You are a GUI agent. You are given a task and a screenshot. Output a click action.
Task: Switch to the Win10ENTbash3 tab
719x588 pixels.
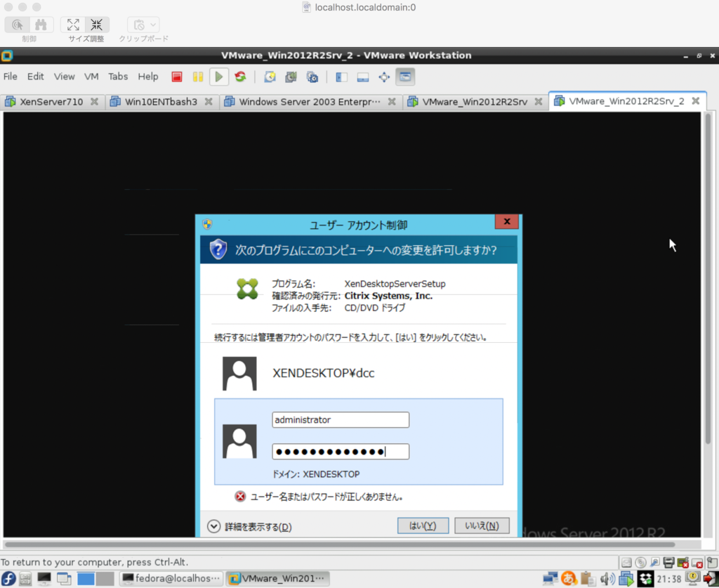[x=161, y=102]
